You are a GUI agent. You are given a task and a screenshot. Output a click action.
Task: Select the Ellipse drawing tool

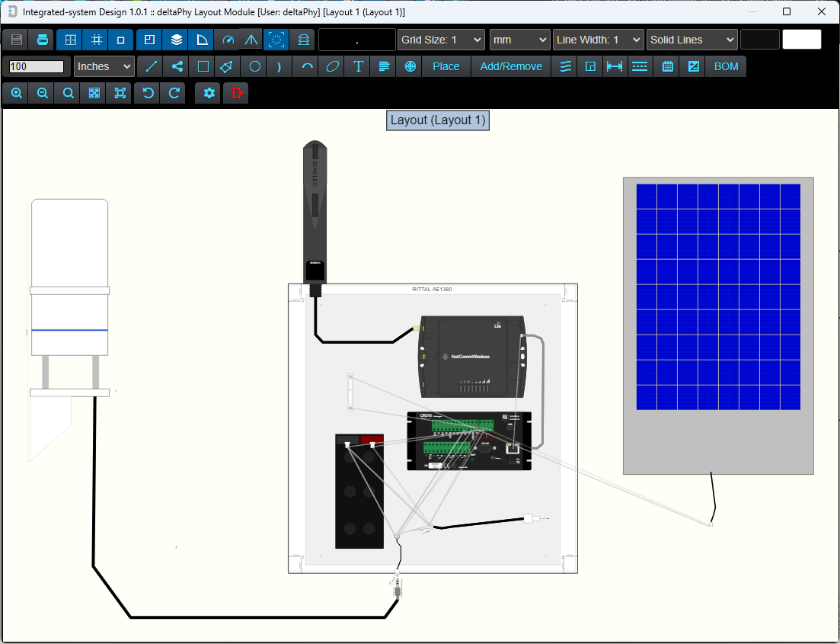click(x=331, y=66)
